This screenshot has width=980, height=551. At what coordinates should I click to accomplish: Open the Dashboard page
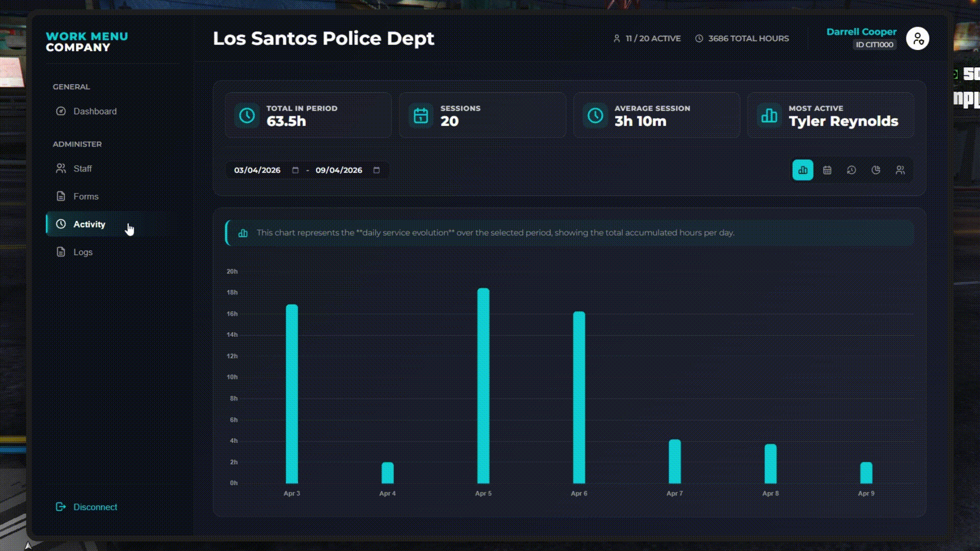tap(94, 111)
